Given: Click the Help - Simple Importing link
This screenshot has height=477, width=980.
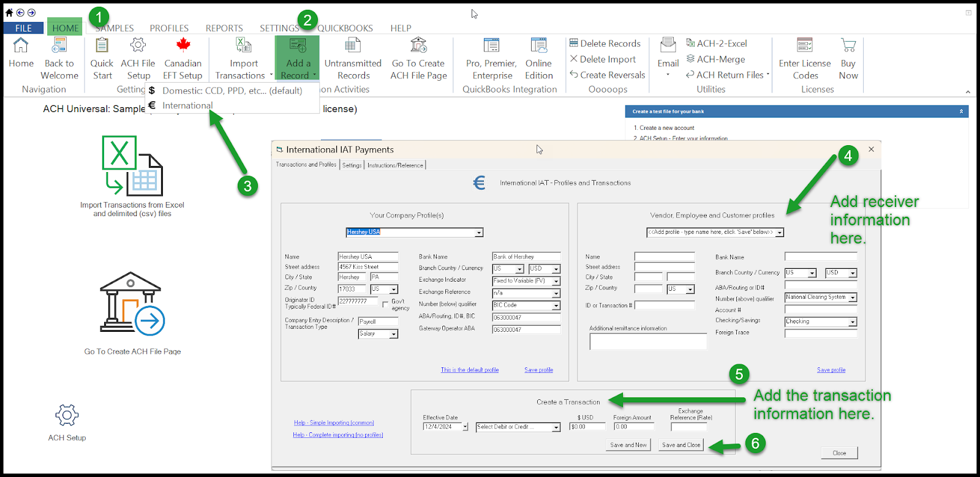Looking at the screenshot, I should coord(334,423).
